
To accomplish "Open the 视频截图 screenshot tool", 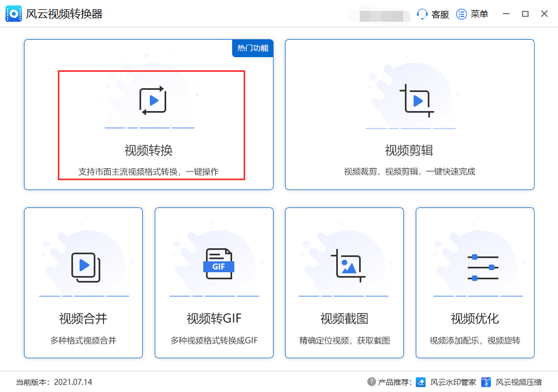I will tap(344, 283).
